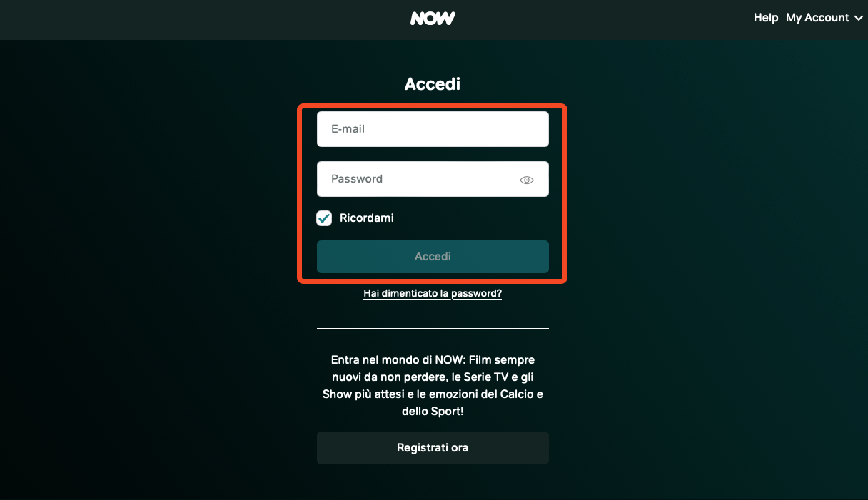Image resolution: width=868 pixels, height=500 pixels.
Task: Click the Ricordami label text
Action: coord(367,218)
